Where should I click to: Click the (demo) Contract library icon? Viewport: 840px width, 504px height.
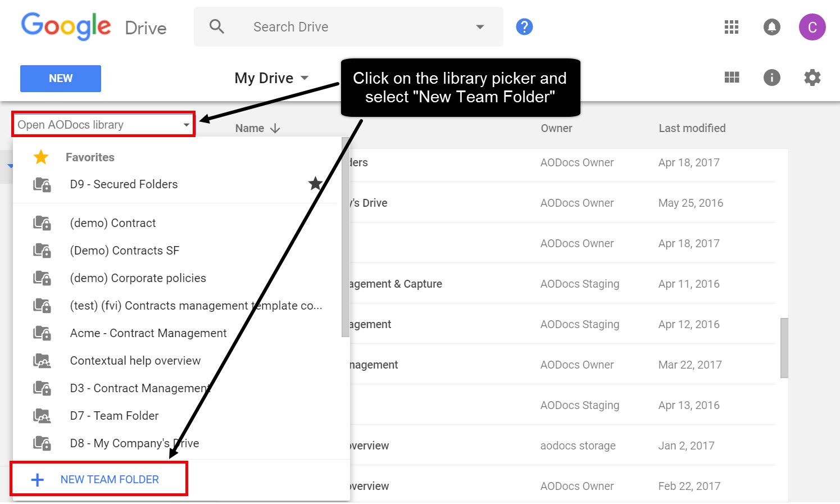42,223
